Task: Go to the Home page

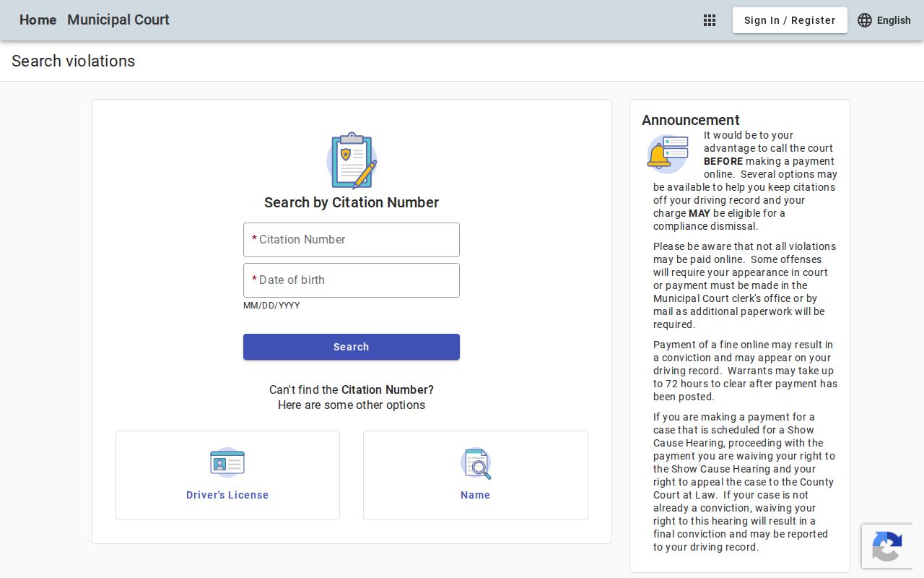Action: pyautogui.click(x=38, y=20)
